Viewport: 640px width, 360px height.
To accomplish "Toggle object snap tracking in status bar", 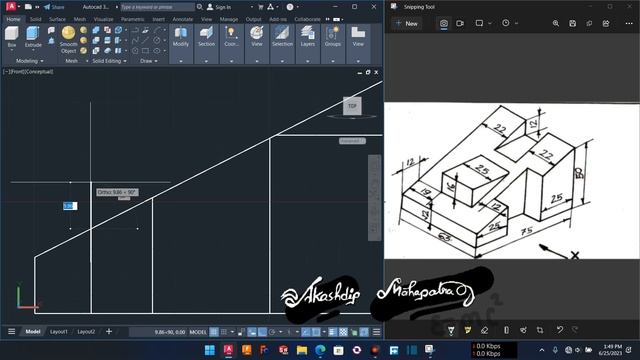I will click(306, 332).
